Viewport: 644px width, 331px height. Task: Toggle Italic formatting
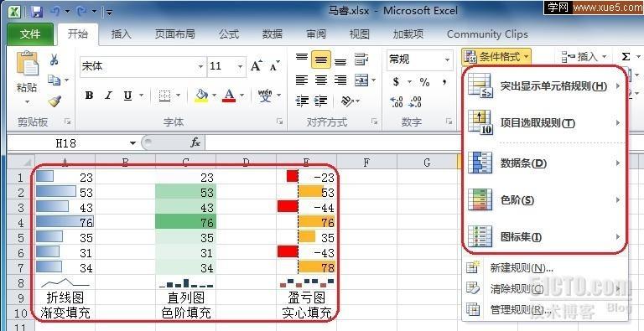coord(108,96)
